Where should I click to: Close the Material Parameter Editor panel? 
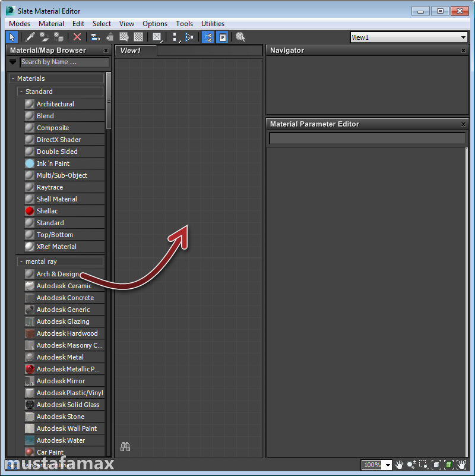tap(463, 124)
